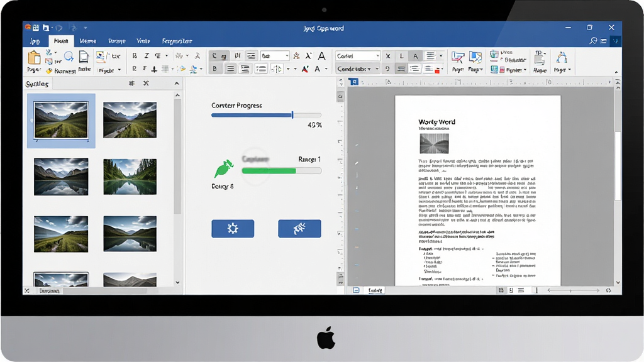
Task: Toggle the highlighted bold B button
Action: (x=214, y=69)
